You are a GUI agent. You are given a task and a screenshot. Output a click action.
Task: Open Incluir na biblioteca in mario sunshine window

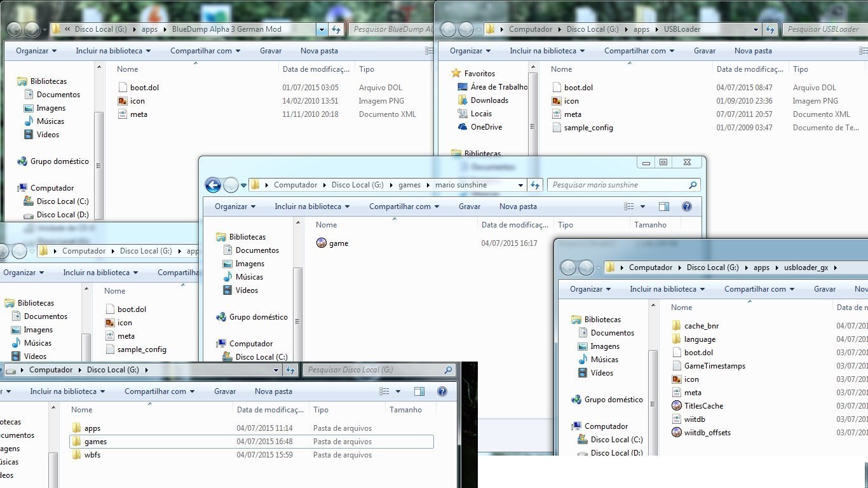(312, 207)
